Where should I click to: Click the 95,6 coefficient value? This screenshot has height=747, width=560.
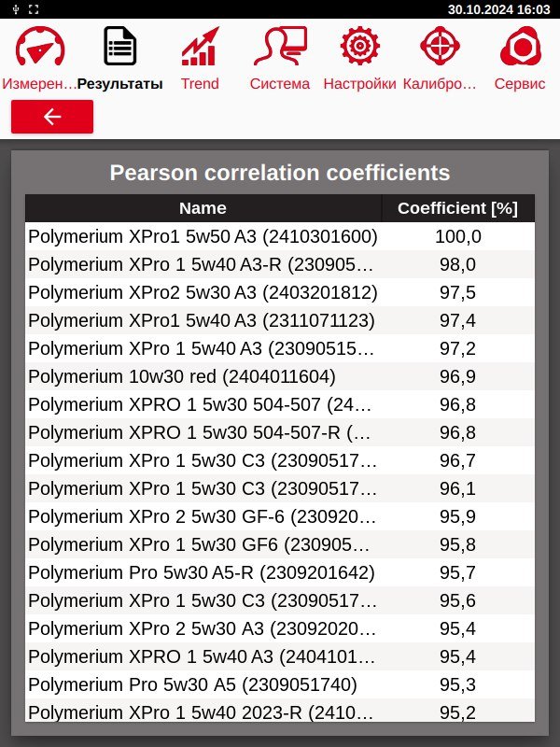[x=458, y=600]
